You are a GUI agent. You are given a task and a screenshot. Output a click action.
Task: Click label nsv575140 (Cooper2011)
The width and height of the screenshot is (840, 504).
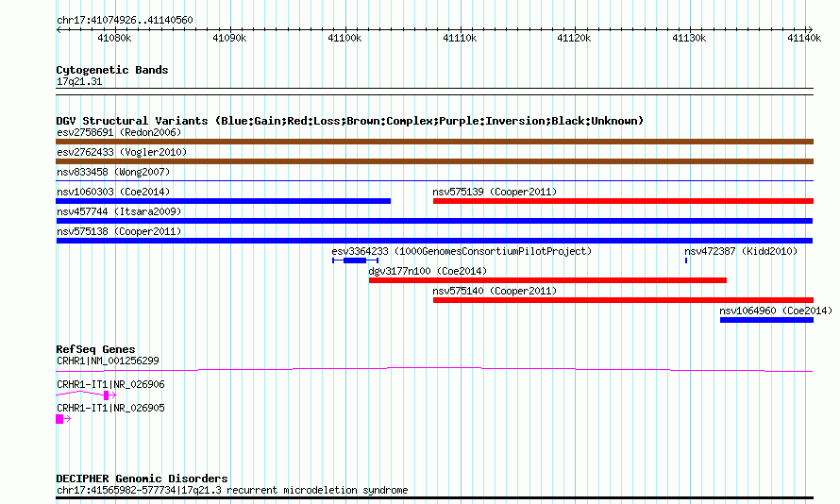pyautogui.click(x=495, y=291)
